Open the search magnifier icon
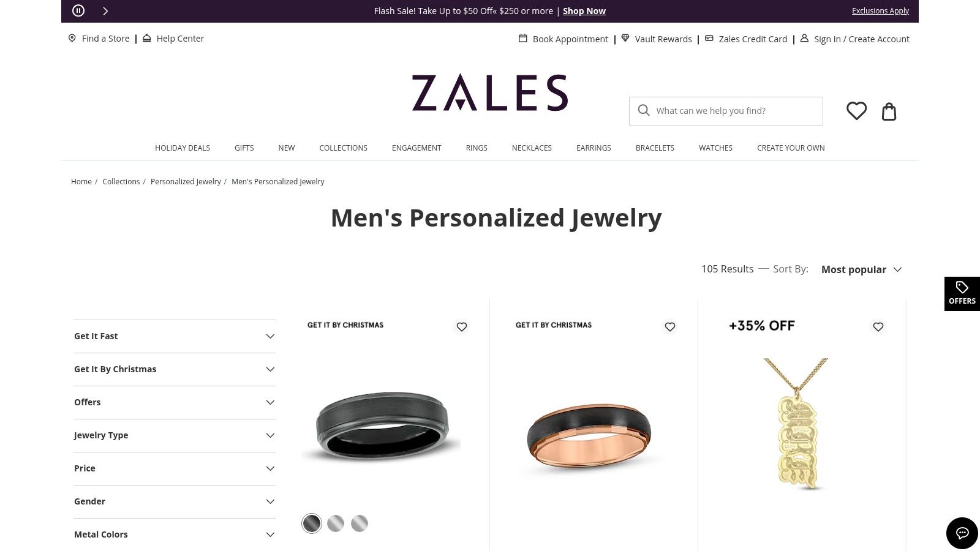Image resolution: width=980 pixels, height=551 pixels. pyautogui.click(x=644, y=110)
